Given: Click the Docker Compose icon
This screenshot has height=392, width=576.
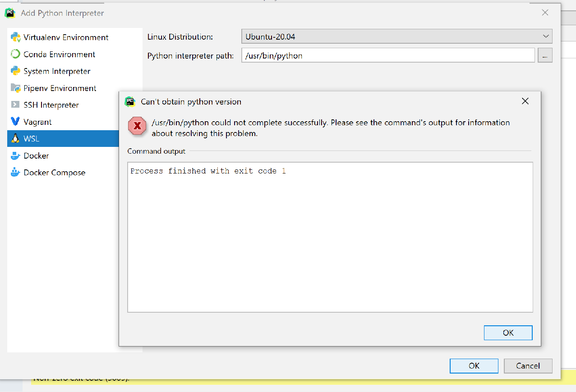Looking at the screenshot, I should tap(16, 173).
